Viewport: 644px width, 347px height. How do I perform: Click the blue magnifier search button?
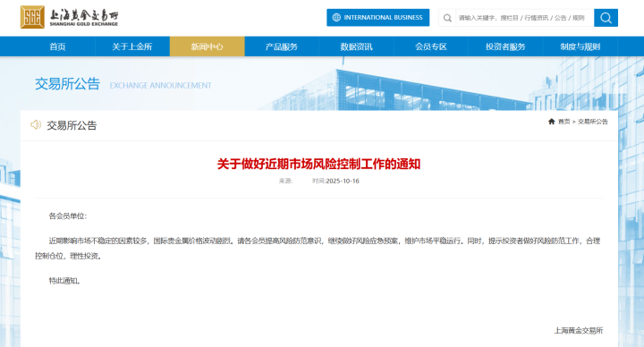click(606, 18)
